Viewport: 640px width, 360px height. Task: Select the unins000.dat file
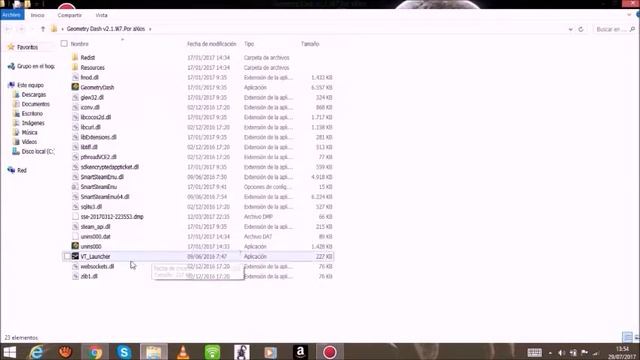coord(96,236)
